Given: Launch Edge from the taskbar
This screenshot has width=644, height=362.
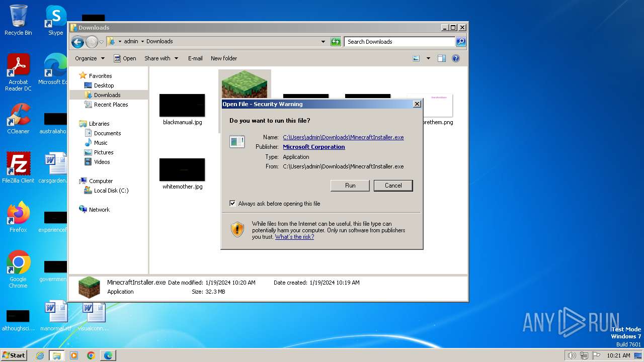Looking at the screenshot, I should point(108,355).
